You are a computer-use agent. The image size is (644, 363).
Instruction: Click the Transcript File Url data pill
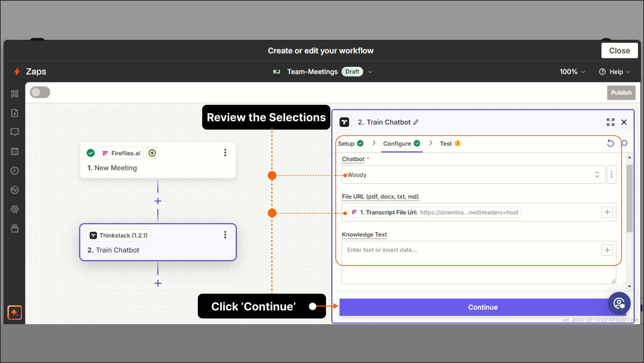[x=434, y=212]
